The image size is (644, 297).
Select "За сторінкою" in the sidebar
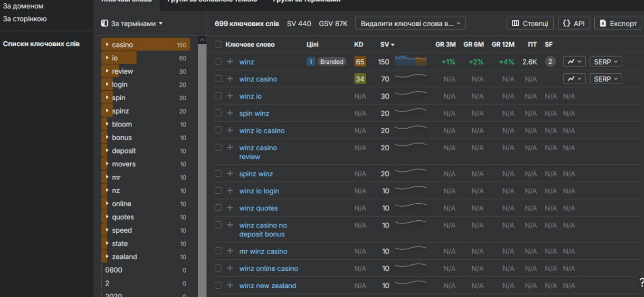coord(25,19)
